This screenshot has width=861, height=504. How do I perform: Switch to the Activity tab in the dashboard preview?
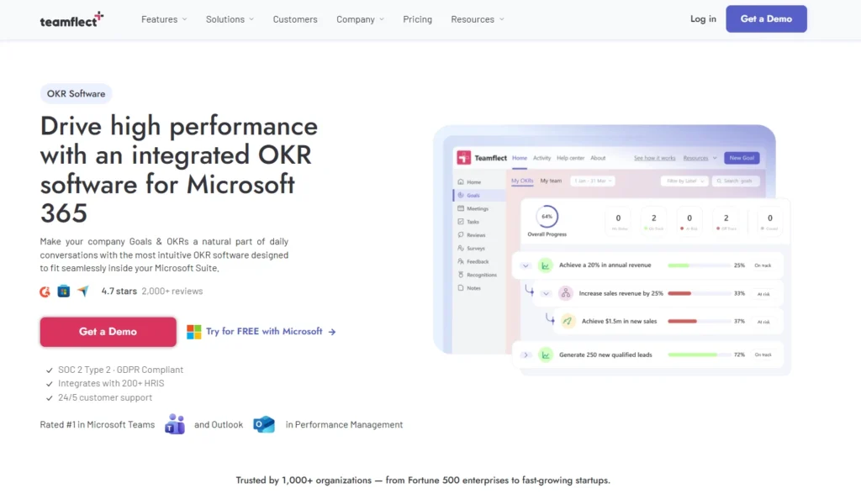pyautogui.click(x=542, y=158)
